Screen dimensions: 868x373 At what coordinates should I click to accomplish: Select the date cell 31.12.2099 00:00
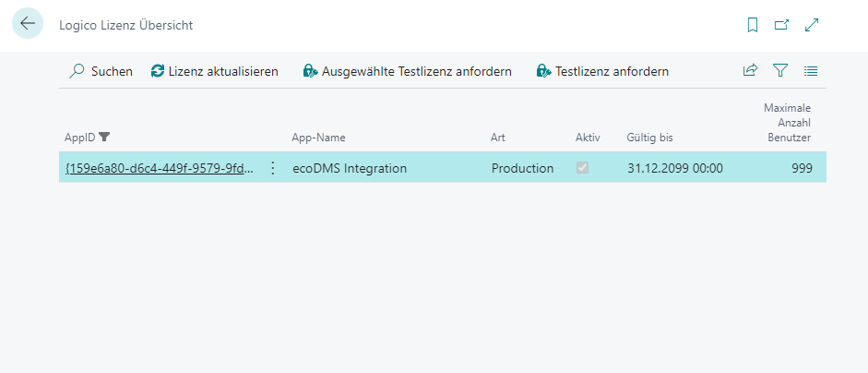675,168
